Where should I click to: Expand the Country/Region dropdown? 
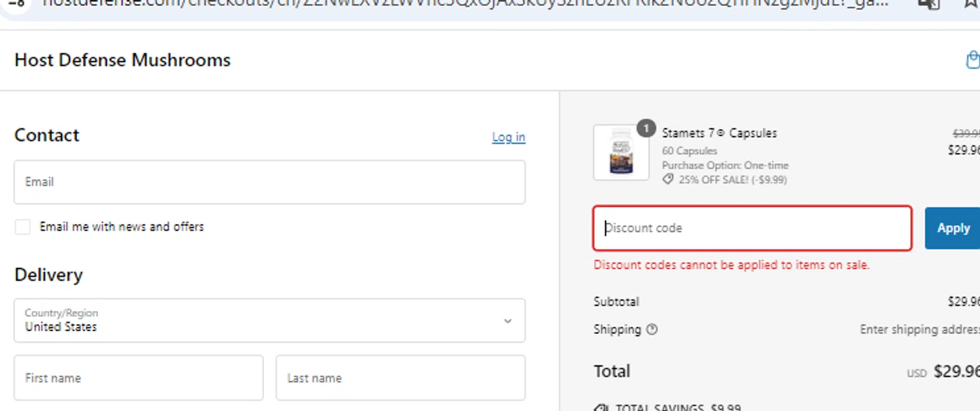click(269, 320)
